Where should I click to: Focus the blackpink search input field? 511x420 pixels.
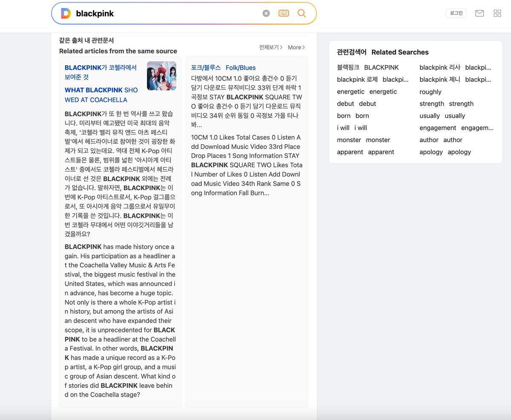166,14
